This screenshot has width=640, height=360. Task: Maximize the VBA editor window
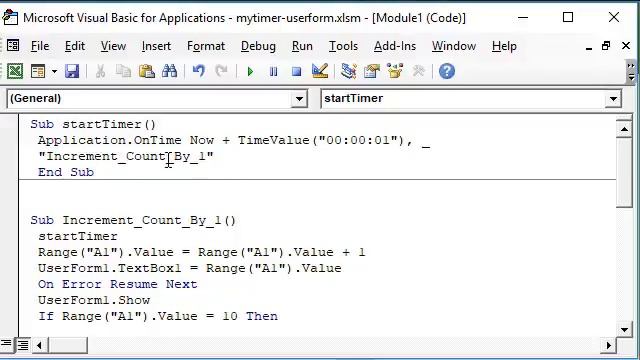pyautogui.click(x=568, y=18)
